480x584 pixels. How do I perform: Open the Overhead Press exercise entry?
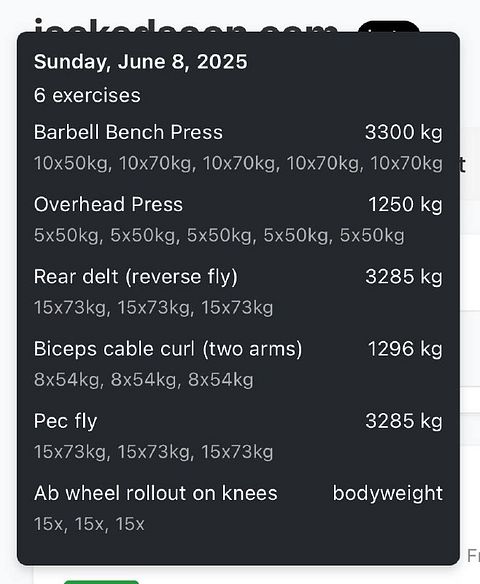click(x=108, y=204)
